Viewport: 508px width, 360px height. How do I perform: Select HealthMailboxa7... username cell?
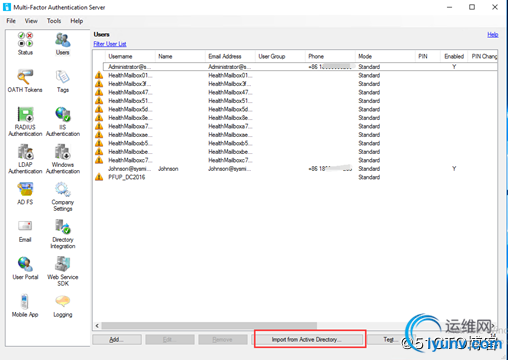(x=130, y=126)
